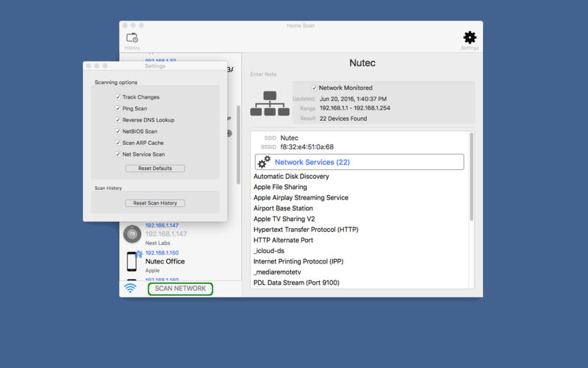Close the Settings window

[88, 66]
